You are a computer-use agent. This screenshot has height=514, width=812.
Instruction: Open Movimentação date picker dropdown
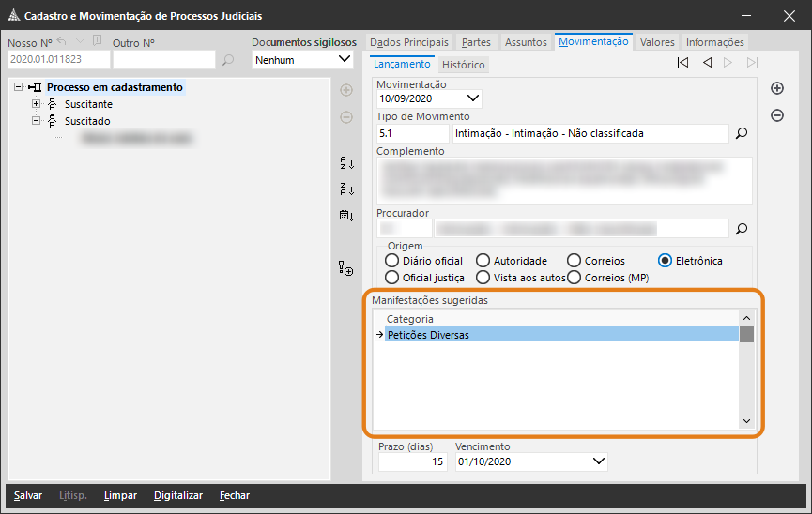point(473,98)
